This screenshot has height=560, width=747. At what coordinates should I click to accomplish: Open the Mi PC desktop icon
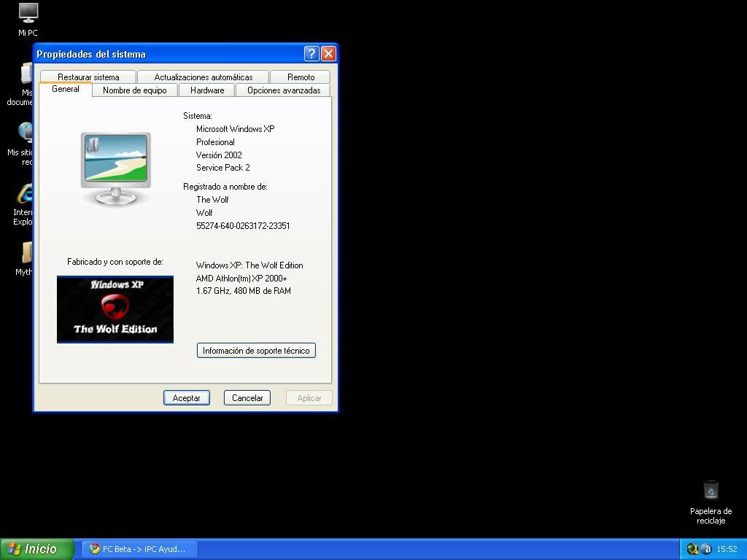tap(28, 13)
